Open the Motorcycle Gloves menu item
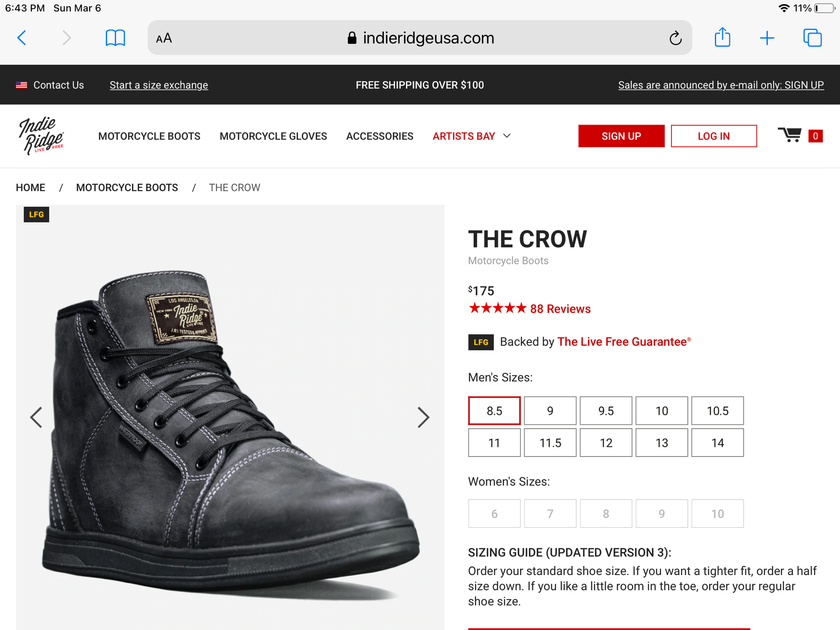Image resolution: width=840 pixels, height=630 pixels. click(273, 136)
